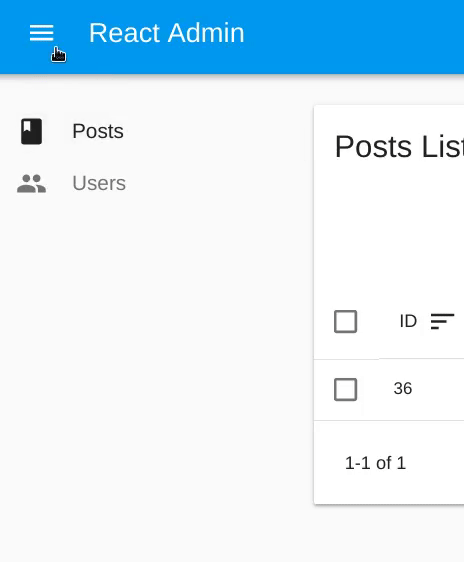The height and width of the screenshot is (562, 464).
Task: Click the Posts bookmark book icon
Action: (x=32, y=131)
